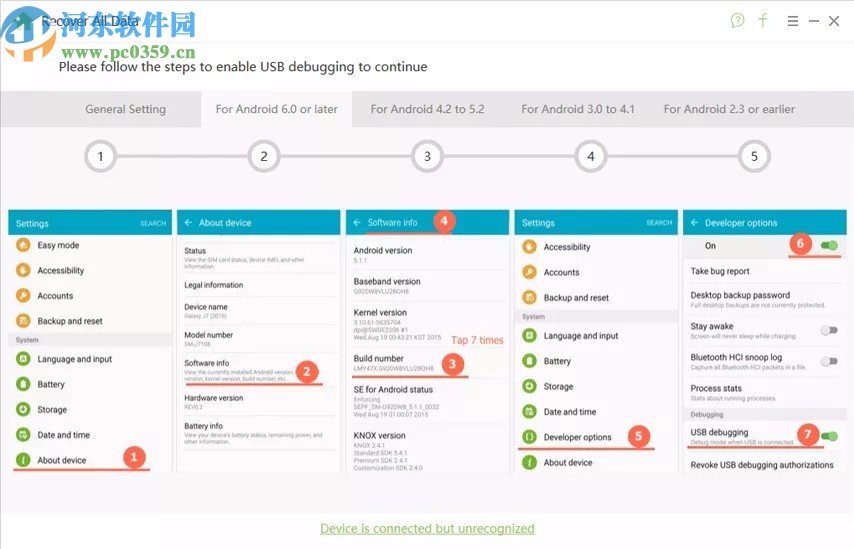Click Battery icon in fourth screenshot
The image size is (854, 549).
(x=529, y=361)
